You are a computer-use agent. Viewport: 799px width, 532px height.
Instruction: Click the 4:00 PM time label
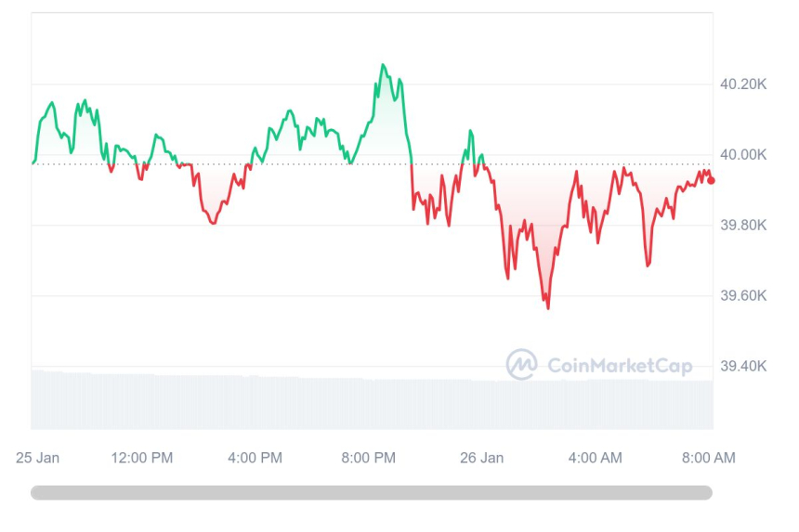click(255, 458)
